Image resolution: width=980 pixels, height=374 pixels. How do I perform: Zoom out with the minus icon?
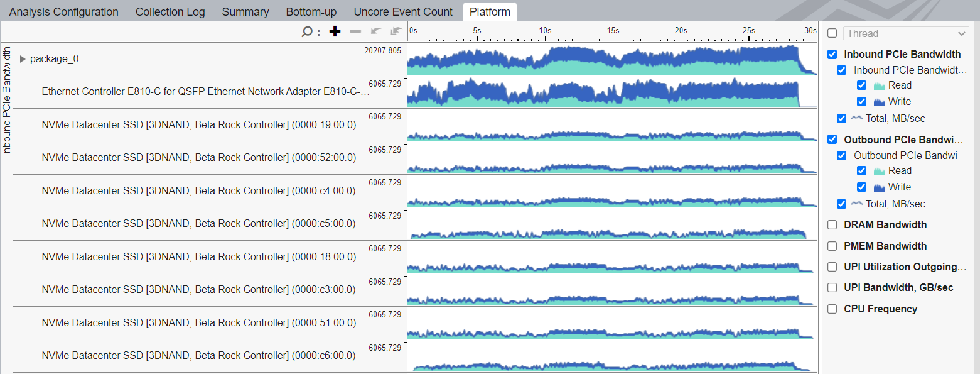pyautogui.click(x=355, y=31)
